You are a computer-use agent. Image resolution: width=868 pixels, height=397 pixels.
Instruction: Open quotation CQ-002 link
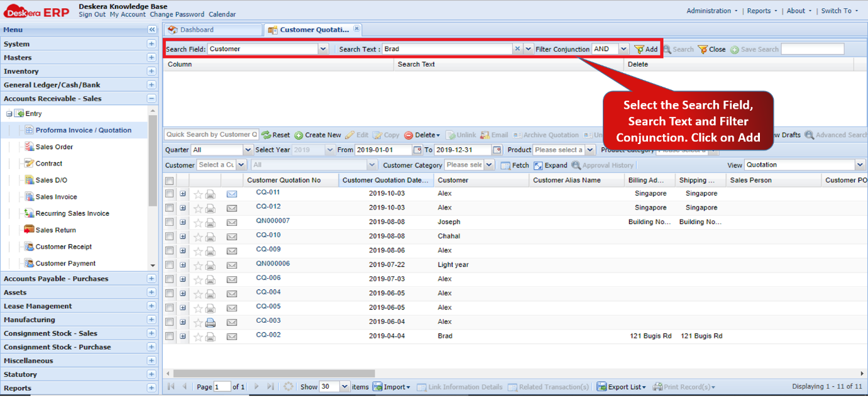click(268, 335)
